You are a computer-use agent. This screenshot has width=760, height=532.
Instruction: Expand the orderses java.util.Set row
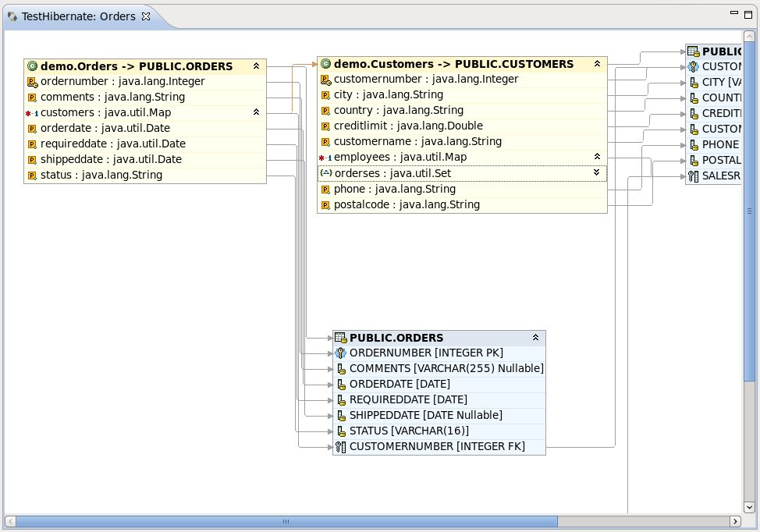597,172
